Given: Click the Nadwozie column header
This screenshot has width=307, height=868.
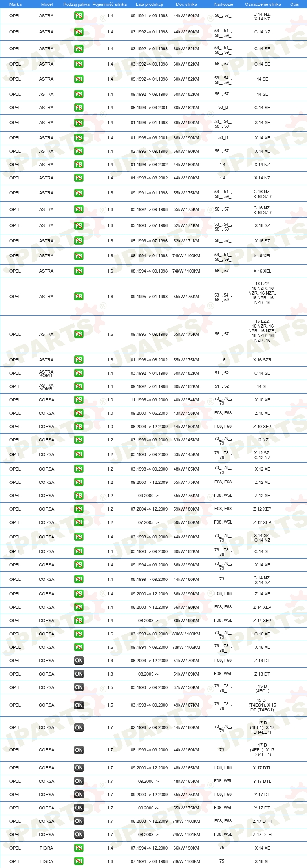Looking at the screenshot, I should [x=224, y=4].
